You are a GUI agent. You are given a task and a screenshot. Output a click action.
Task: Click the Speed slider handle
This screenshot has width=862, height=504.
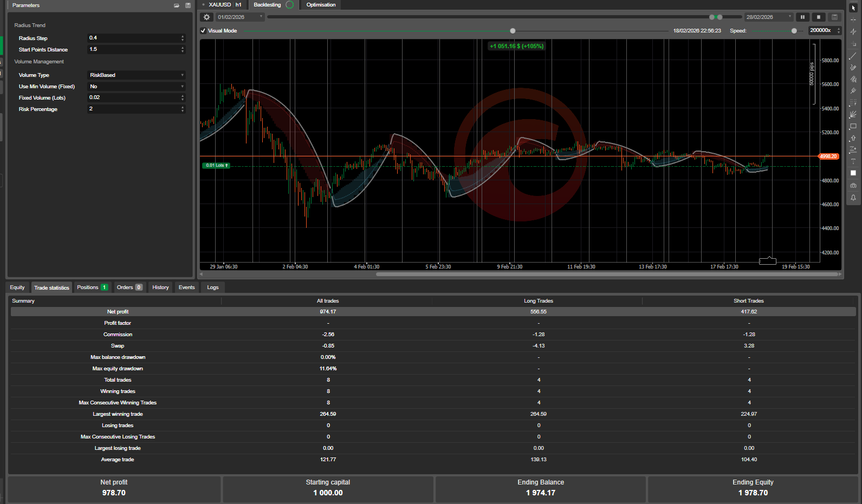point(794,31)
